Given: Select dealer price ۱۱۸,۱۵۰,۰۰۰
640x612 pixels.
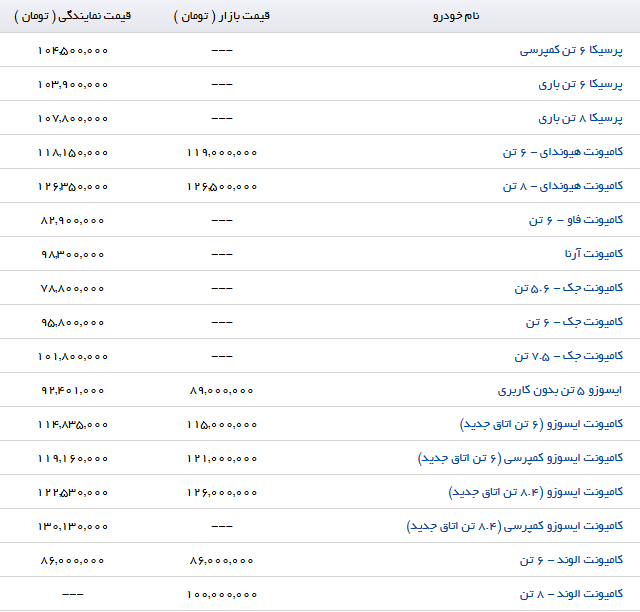Looking at the screenshot, I should click(73, 153).
